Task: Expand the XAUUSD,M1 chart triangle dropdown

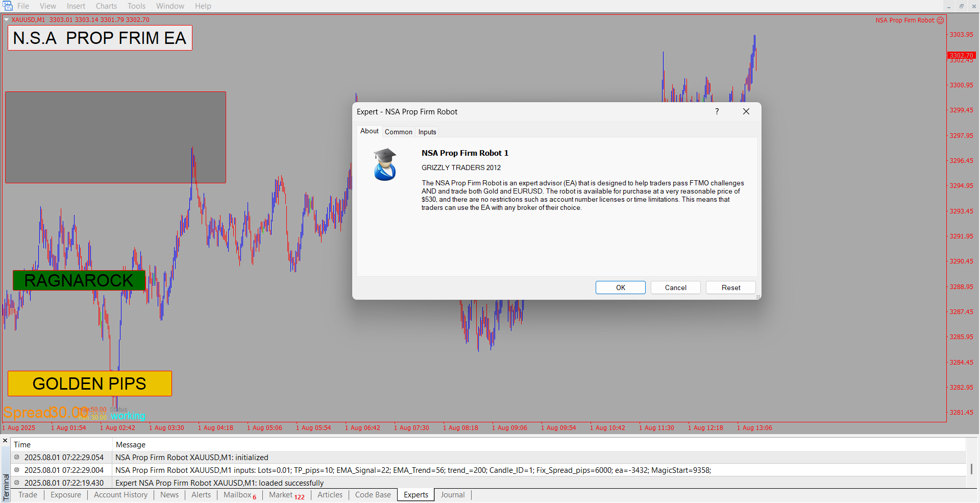Action: [7, 20]
